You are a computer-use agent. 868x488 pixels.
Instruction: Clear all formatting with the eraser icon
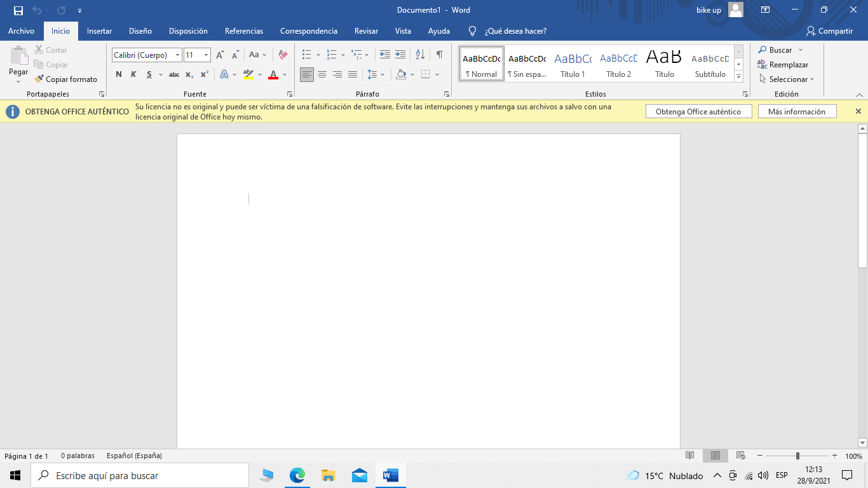(283, 55)
